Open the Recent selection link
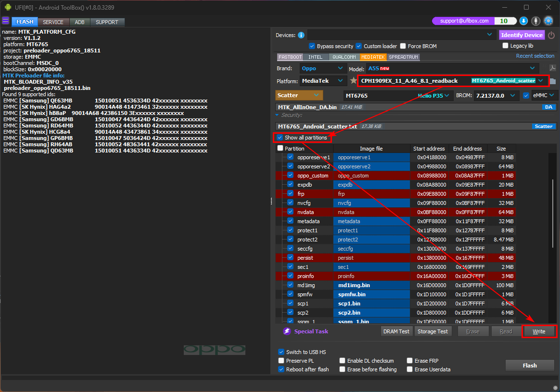 (x=535, y=56)
